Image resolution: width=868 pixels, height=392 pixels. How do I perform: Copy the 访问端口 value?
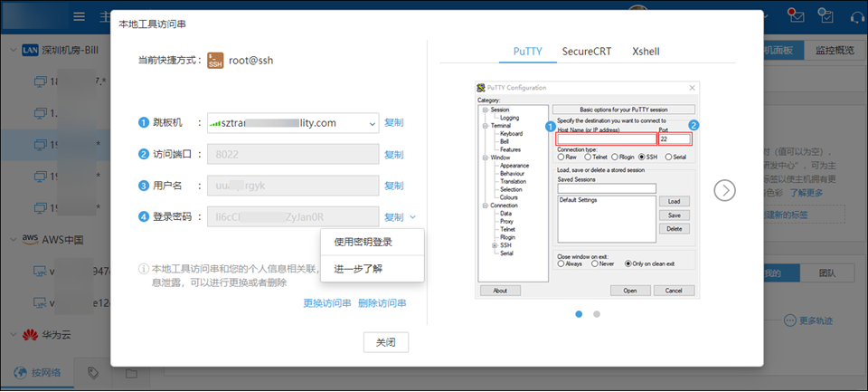pyautogui.click(x=394, y=155)
